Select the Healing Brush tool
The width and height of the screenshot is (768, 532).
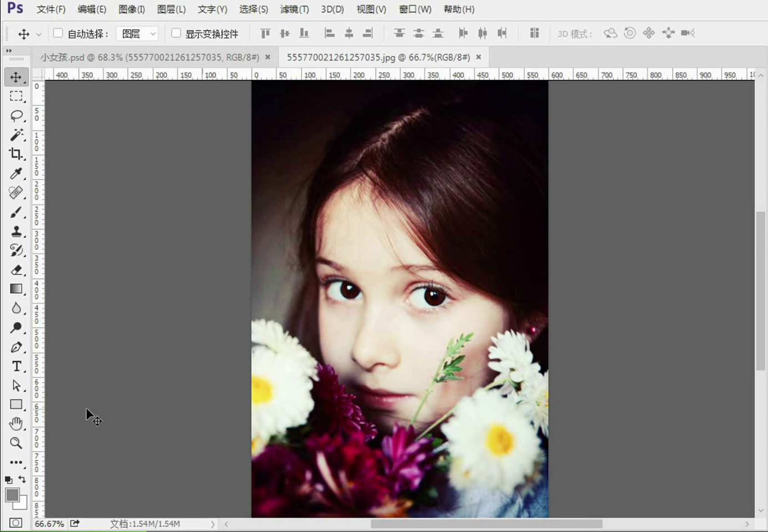click(16, 192)
